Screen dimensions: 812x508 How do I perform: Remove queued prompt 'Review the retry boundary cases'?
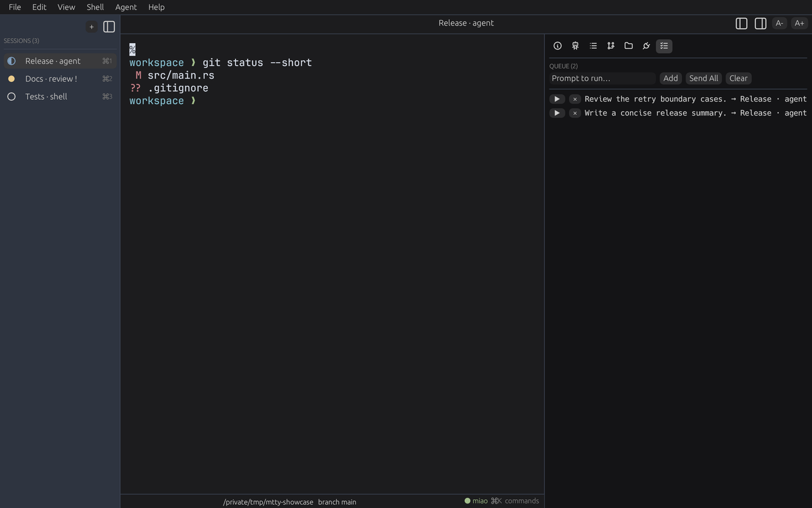(575, 99)
